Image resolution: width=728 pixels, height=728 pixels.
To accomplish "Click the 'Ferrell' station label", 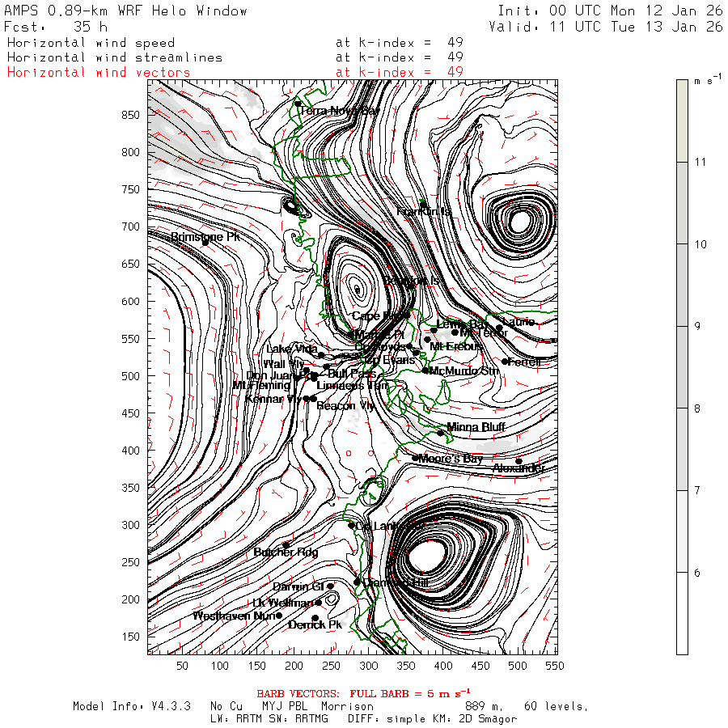I will coord(525,362).
